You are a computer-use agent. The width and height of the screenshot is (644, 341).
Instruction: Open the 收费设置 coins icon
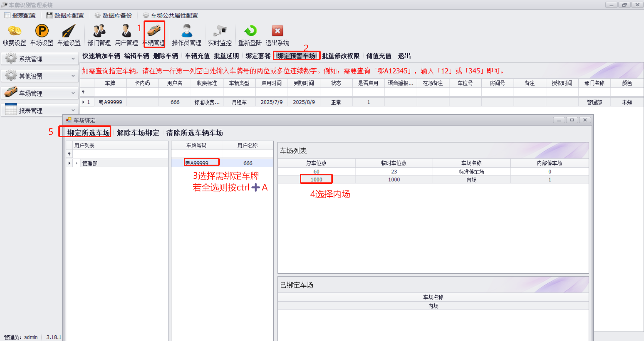point(14,31)
